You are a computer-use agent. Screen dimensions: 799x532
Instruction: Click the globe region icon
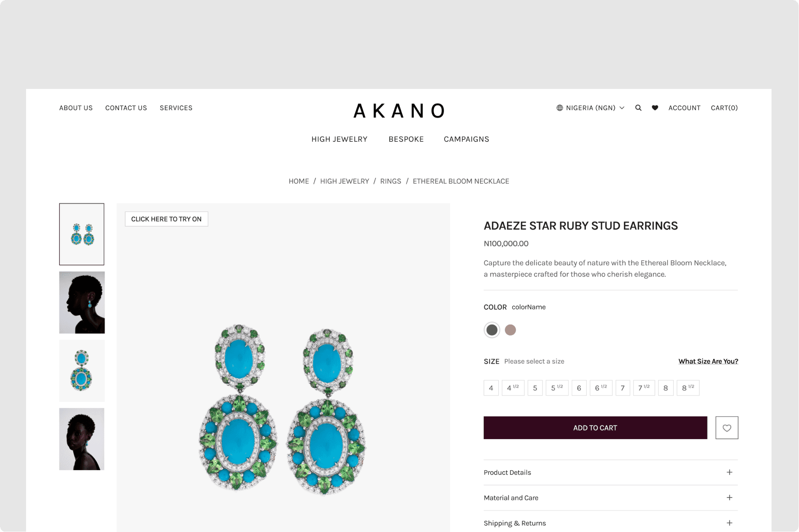click(560, 108)
